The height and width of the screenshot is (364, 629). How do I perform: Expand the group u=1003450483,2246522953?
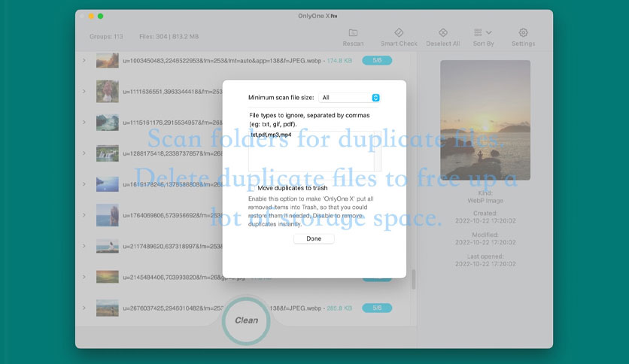[x=84, y=60]
